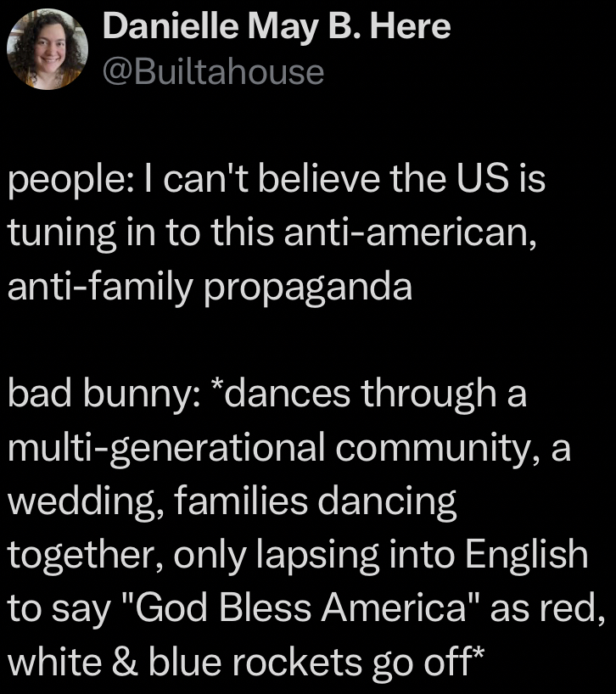The height and width of the screenshot is (694, 616).
Task: Click the @Builtahouse handle
Action: click(x=213, y=71)
